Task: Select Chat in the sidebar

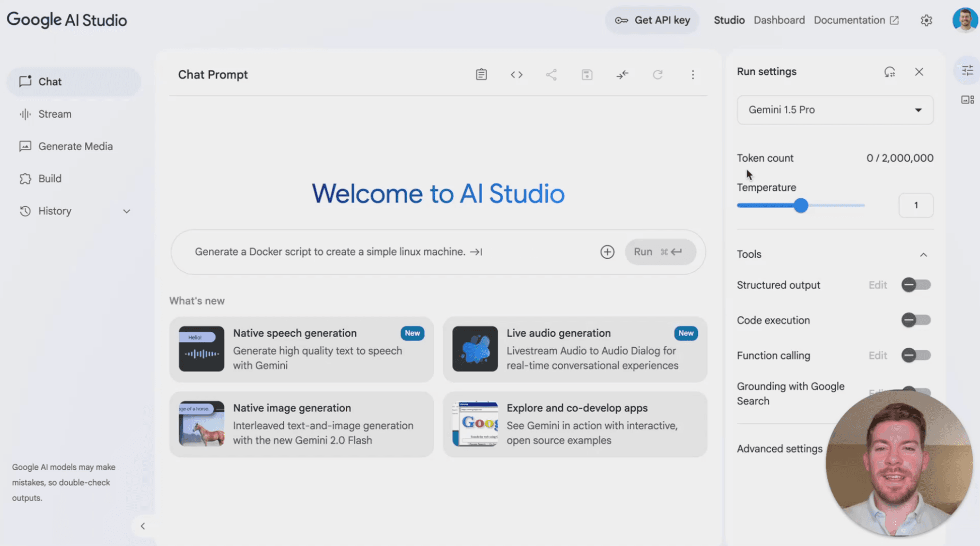Action: point(74,82)
